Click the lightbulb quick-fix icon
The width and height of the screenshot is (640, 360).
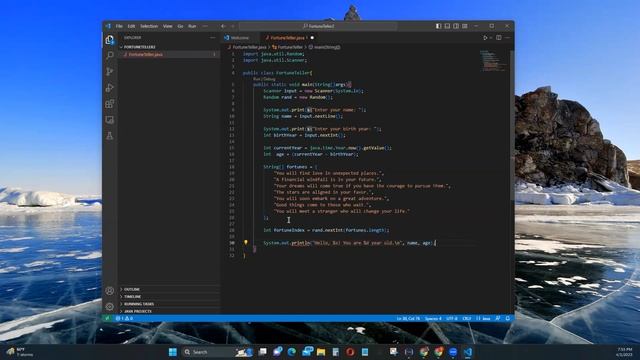coord(246,242)
